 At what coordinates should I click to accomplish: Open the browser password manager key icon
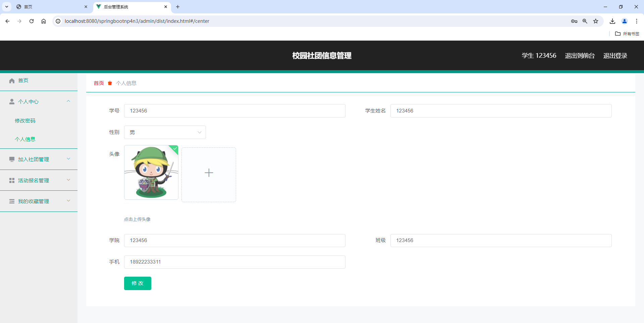574,21
